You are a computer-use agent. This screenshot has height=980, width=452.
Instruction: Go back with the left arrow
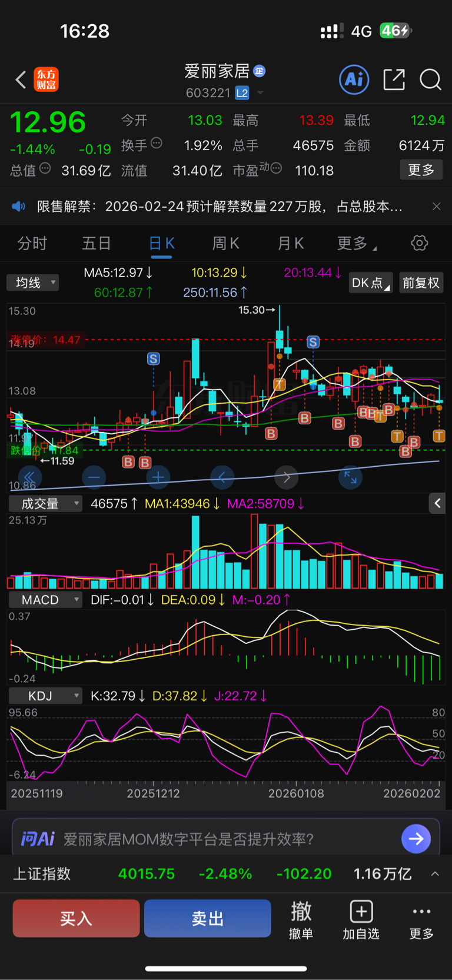tap(21, 79)
